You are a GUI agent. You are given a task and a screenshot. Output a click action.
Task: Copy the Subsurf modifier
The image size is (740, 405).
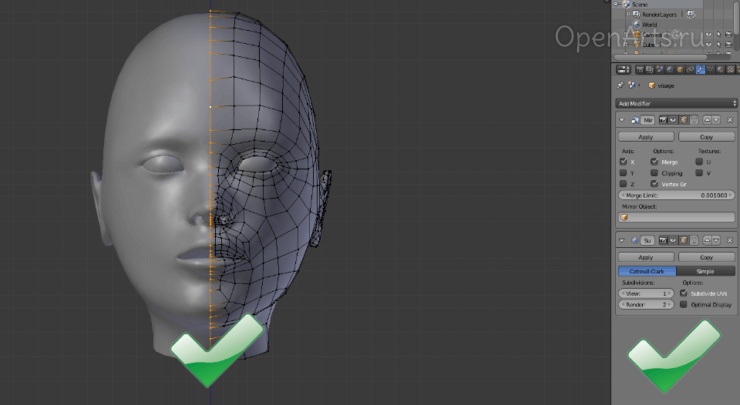pyautogui.click(x=705, y=256)
